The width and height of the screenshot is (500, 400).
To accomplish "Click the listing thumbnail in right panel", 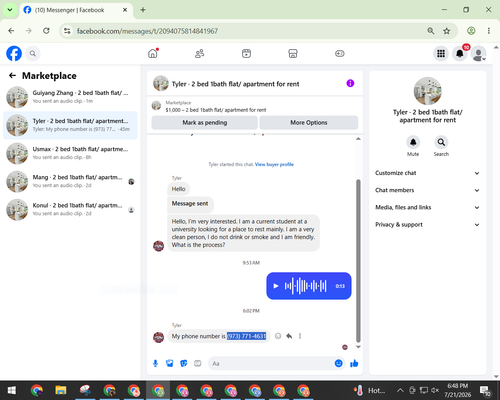I will [428, 91].
